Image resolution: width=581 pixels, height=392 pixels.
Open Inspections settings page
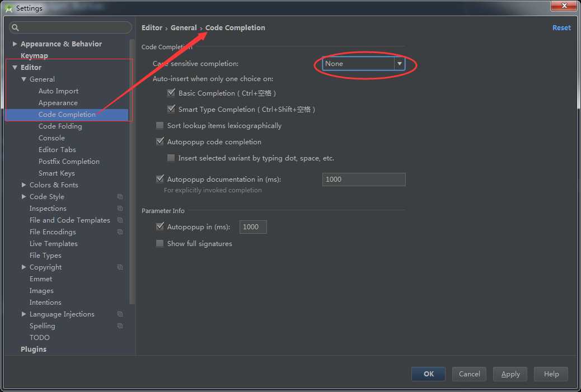tap(48, 209)
